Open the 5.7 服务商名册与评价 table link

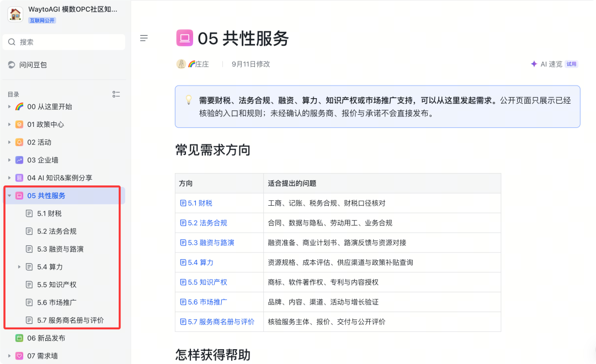217,322
